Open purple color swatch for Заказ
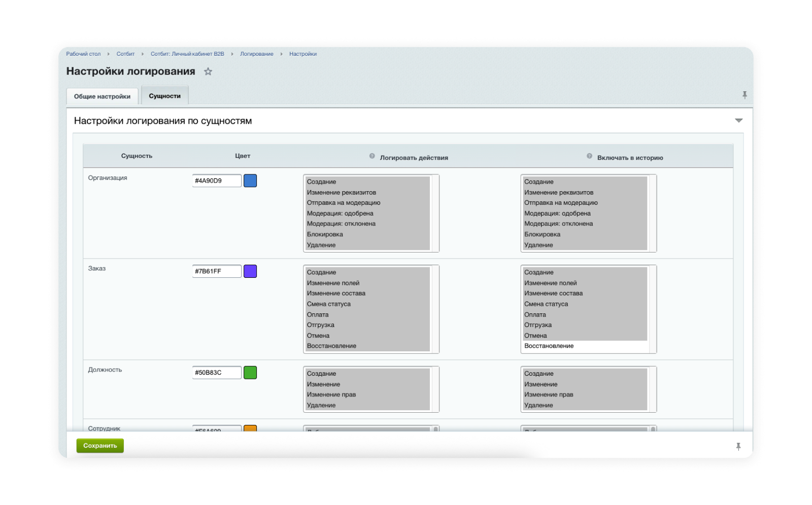This screenshot has height=505, width=812. [250, 271]
